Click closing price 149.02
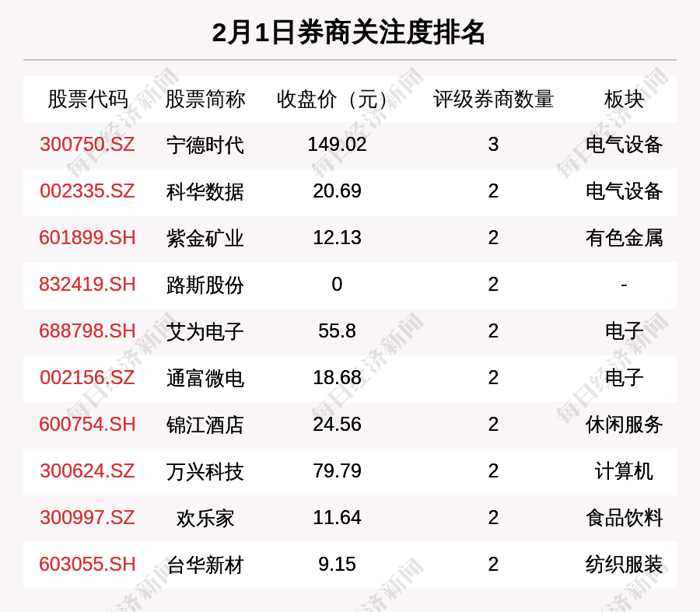 (x=337, y=145)
